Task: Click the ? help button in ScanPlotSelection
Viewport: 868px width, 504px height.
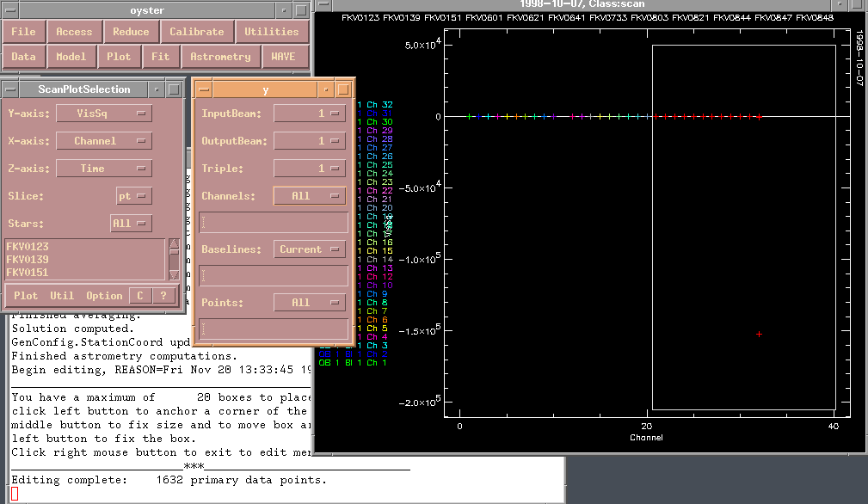Action: click(x=163, y=296)
